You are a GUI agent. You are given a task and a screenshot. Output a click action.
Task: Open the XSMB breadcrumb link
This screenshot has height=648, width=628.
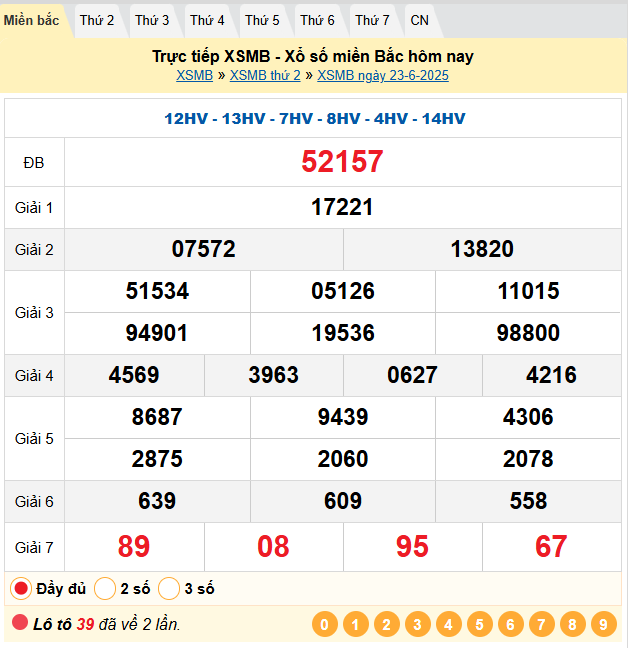194,76
